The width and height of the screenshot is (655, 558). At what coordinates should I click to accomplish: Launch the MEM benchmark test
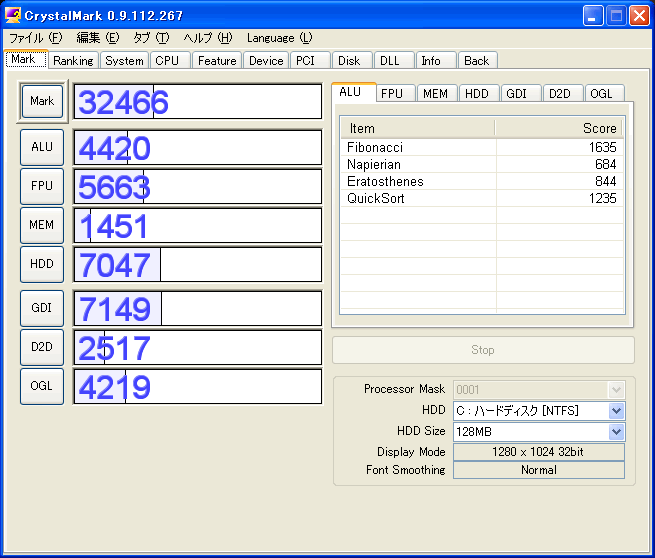(42, 225)
